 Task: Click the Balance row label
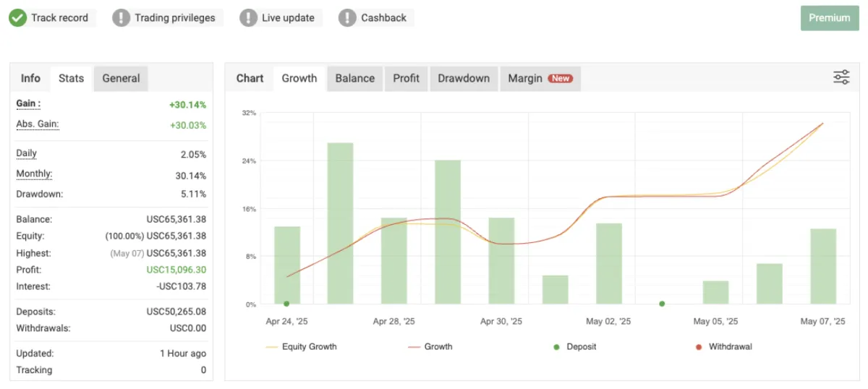[x=34, y=219]
